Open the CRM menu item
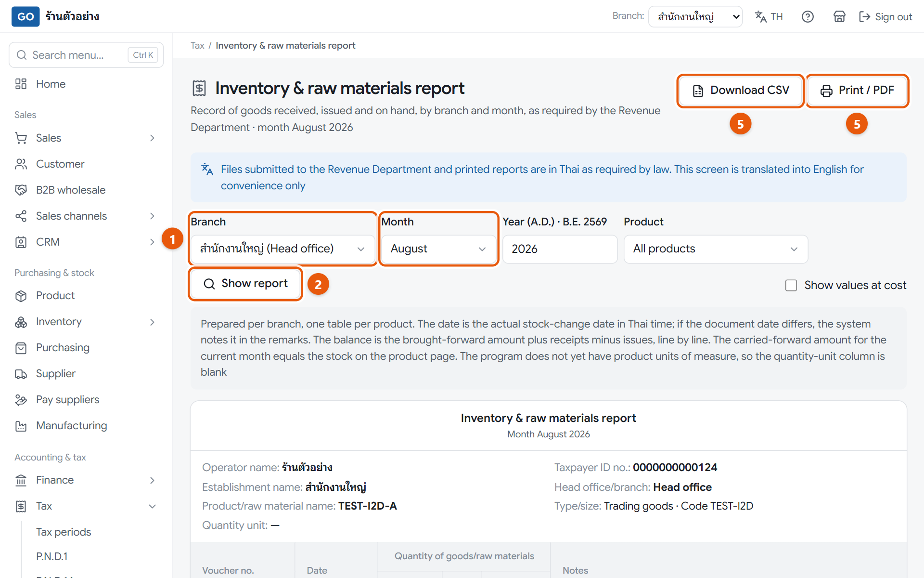924x578 pixels. click(86, 242)
